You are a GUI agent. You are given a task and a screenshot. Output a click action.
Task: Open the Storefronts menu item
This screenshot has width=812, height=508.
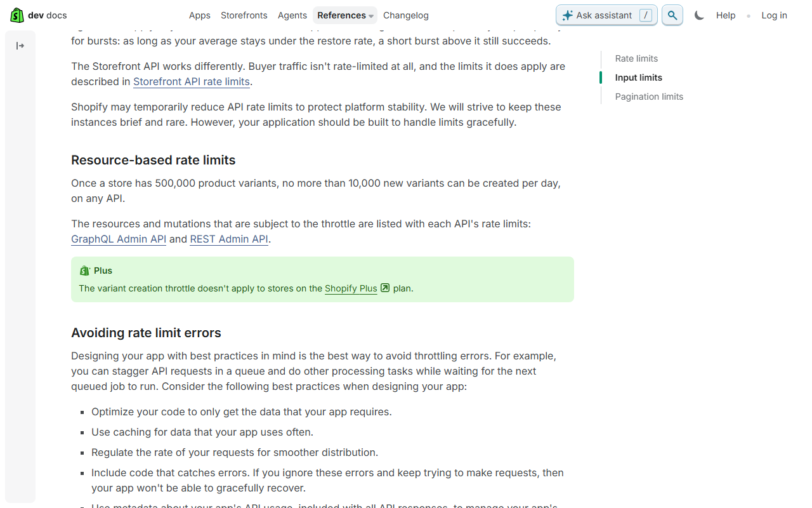click(244, 15)
